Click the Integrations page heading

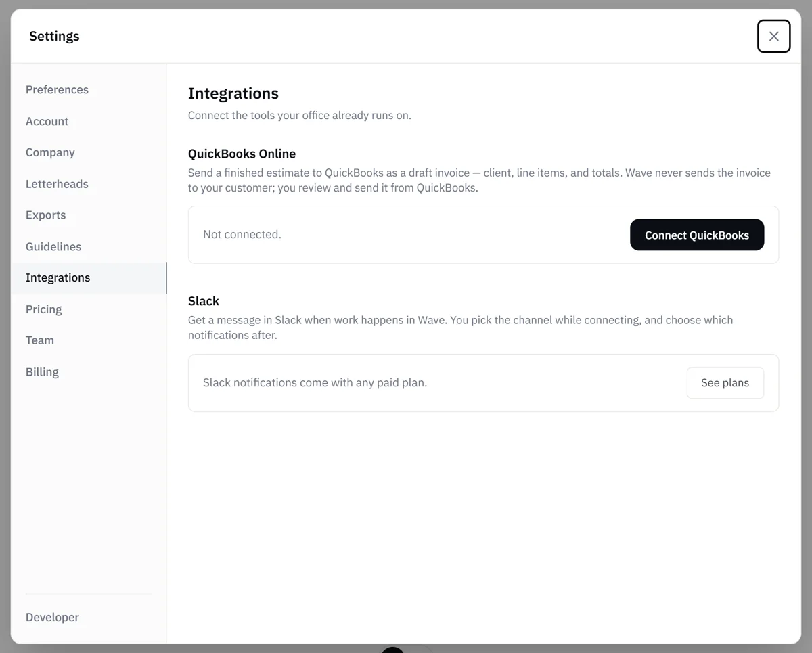pos(233,93)
